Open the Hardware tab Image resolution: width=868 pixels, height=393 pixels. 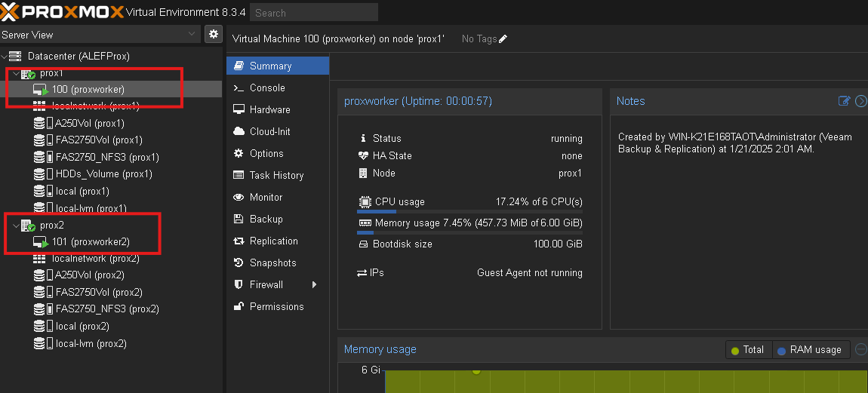(x=278, y=109)
